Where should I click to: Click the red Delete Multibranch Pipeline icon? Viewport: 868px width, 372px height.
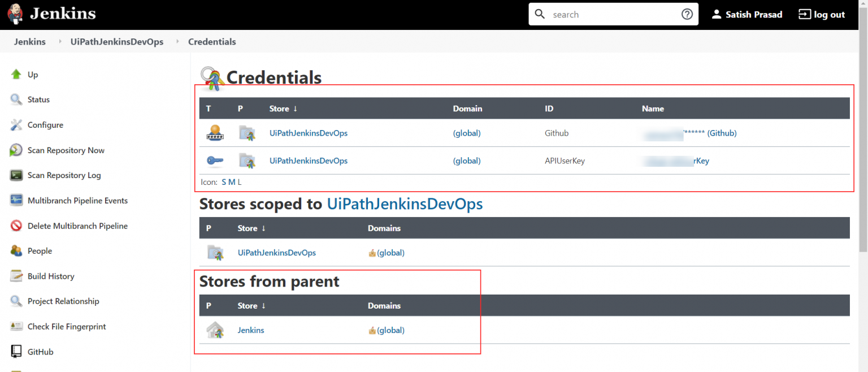[16, 226]
